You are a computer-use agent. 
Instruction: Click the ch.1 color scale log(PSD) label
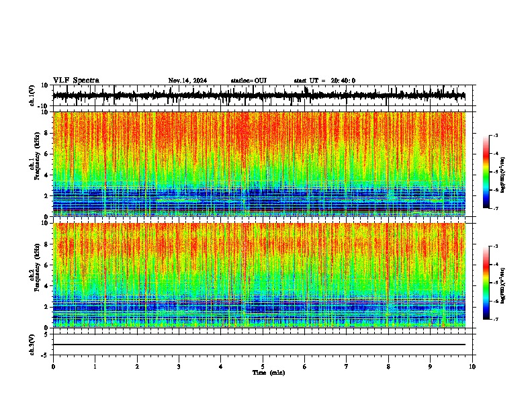point(502,175)
